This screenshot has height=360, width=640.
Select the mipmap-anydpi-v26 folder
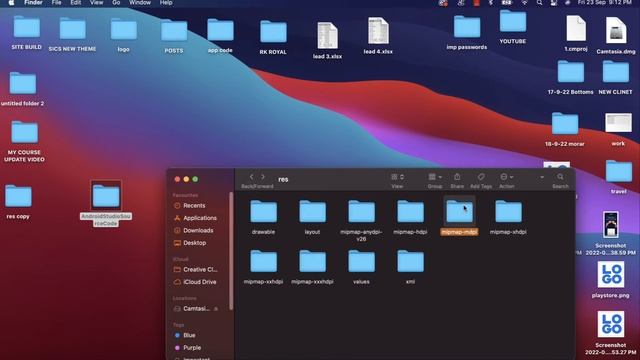point(361,212)
